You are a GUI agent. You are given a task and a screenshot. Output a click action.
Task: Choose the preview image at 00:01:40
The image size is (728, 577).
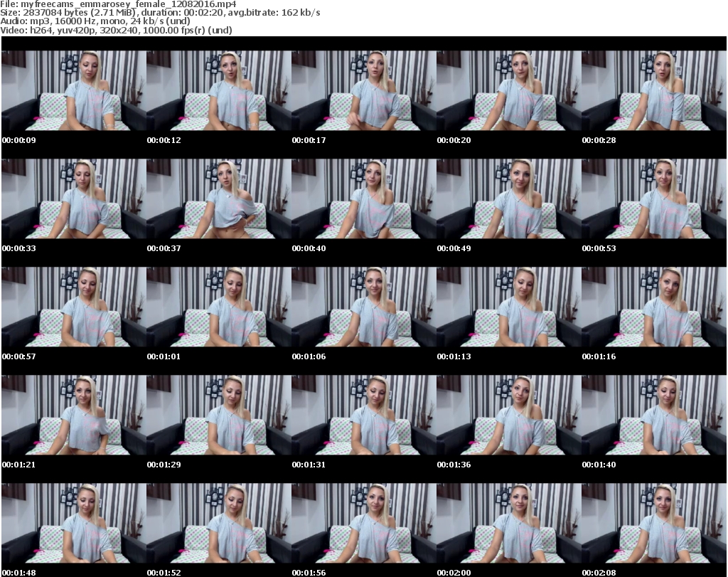tap(654, 415)
